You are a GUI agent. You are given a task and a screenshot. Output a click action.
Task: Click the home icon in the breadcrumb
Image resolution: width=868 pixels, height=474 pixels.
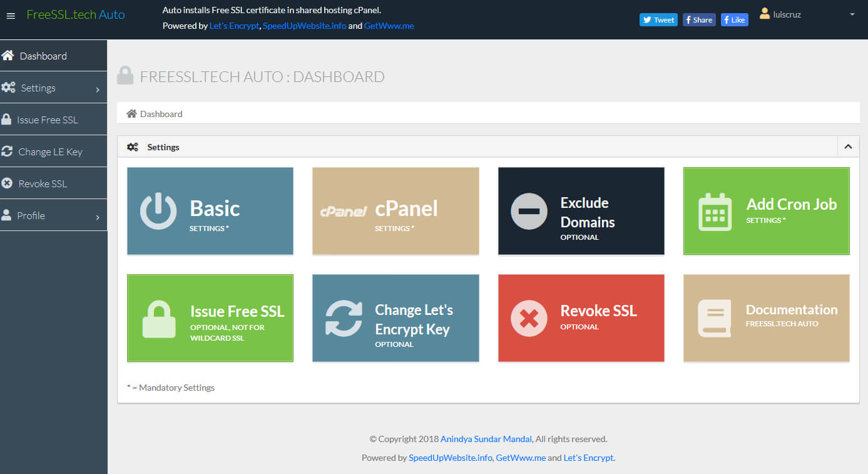131,114
